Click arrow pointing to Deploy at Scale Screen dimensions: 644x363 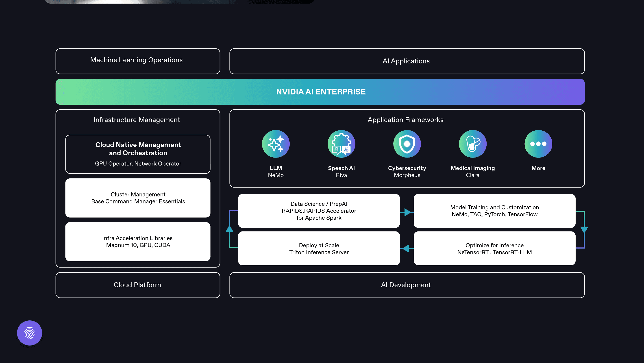[406, 248]
